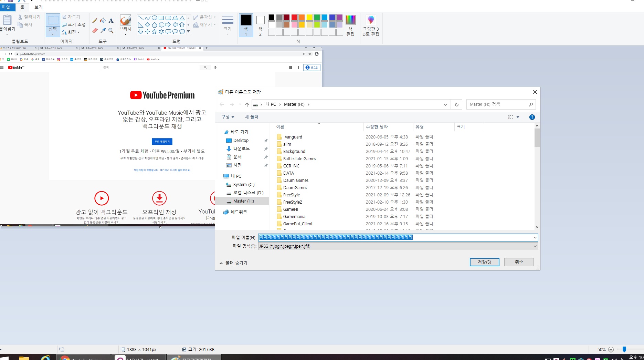Select the Eraser tool
Image resolution: width=644 pixels, height=360 pixels.
click(95, 31)
